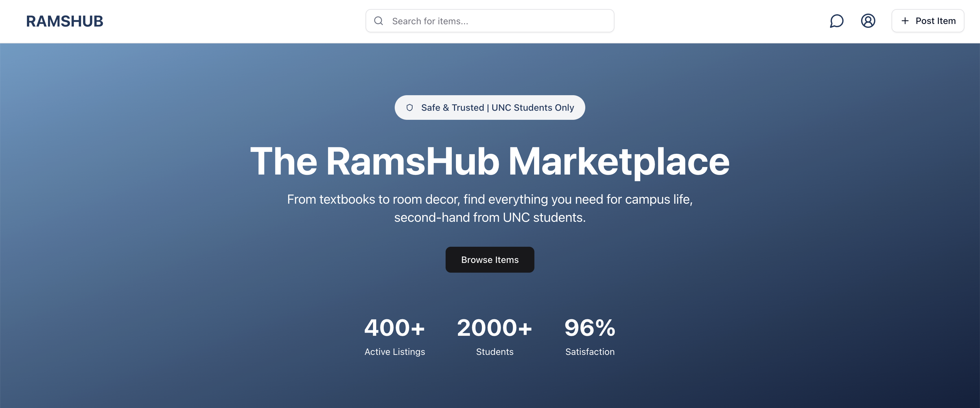Click the campus life subtitle text

[490, 199]
